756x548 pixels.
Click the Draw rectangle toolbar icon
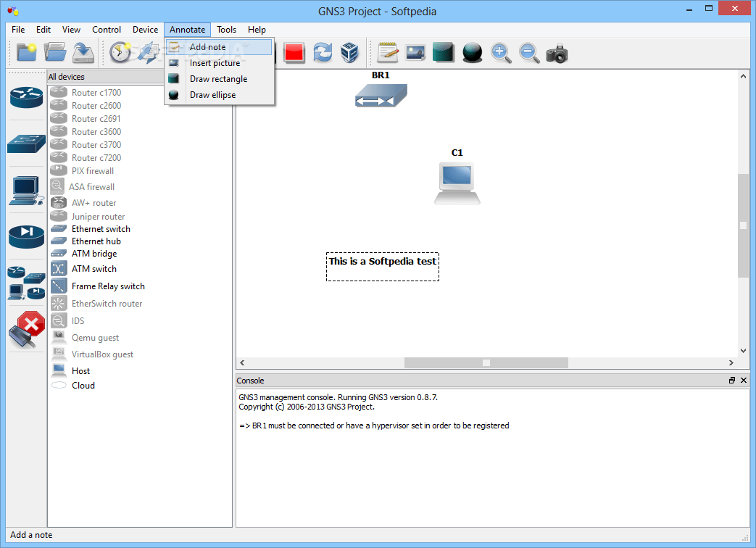coord(444,52)
